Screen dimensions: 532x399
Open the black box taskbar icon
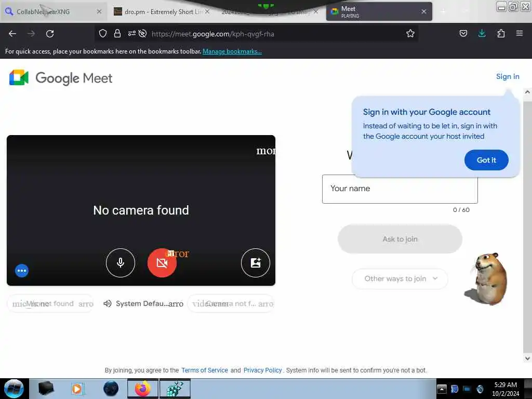[x=46, y=389]
